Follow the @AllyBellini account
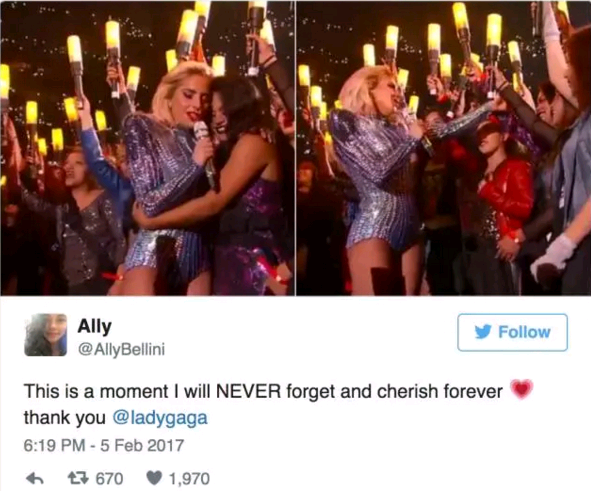This screenshot has height=491, width=591. tap(512, 332)
